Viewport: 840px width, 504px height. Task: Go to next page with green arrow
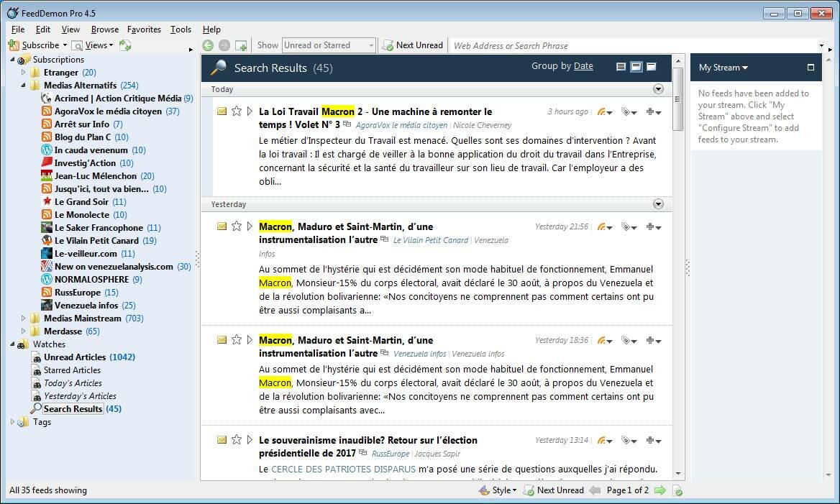click(660, 490)
